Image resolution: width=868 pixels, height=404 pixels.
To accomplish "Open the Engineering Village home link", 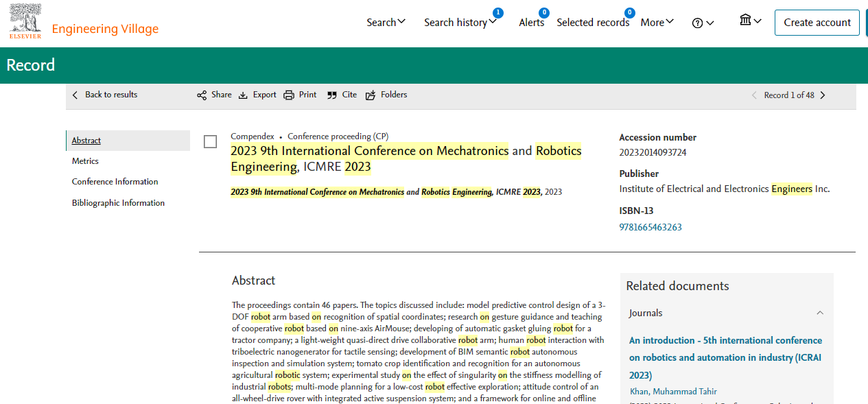I will point(105,29).
